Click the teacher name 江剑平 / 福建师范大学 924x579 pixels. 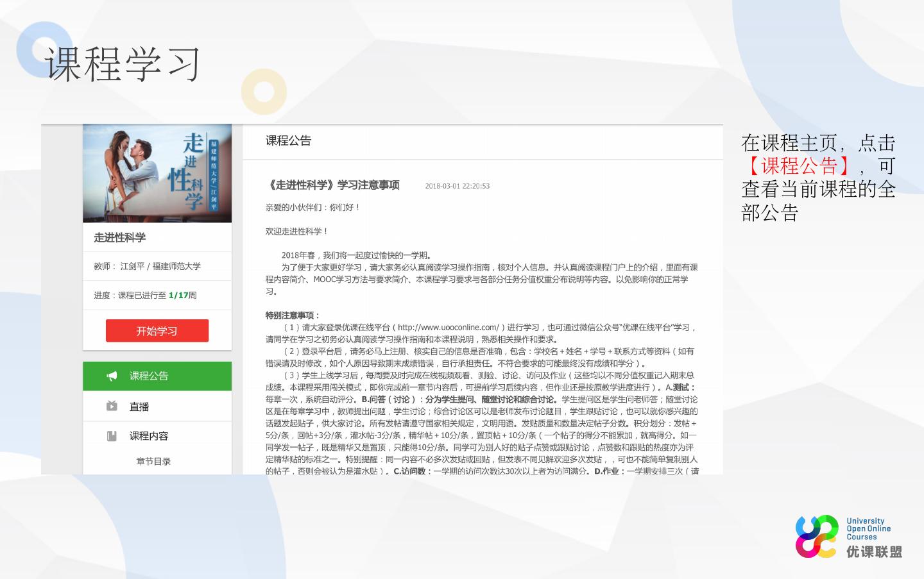coord(160,266)
